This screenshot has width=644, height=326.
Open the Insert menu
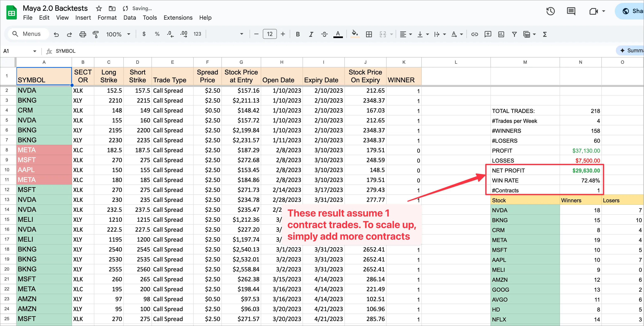click(x=83, y=18)
